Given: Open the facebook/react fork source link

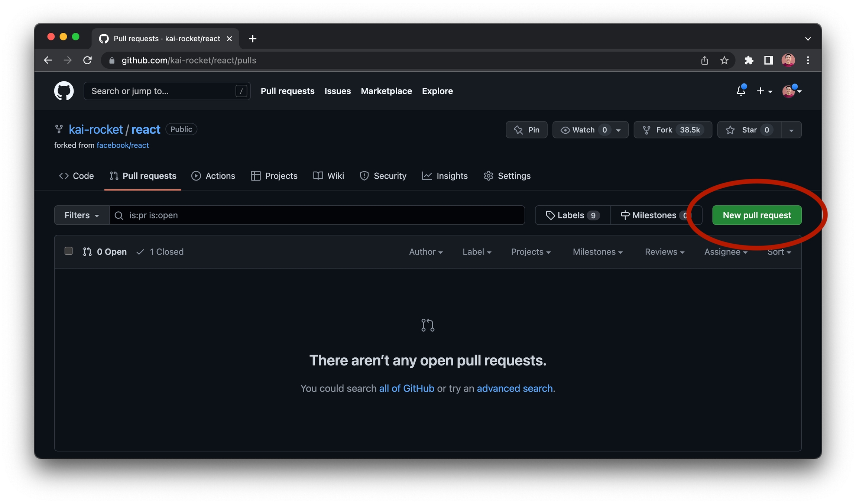Looking at the screenshot, I should 123,145.
